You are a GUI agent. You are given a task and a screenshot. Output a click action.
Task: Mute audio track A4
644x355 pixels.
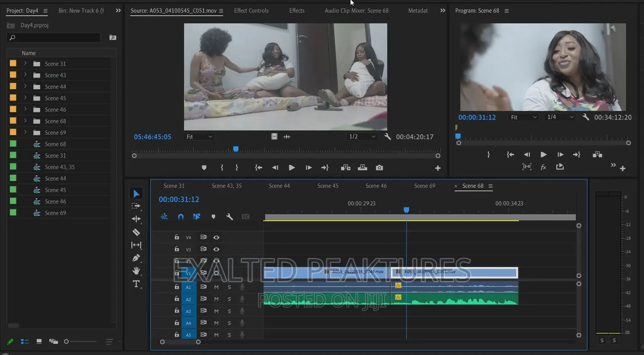(216, 323)
